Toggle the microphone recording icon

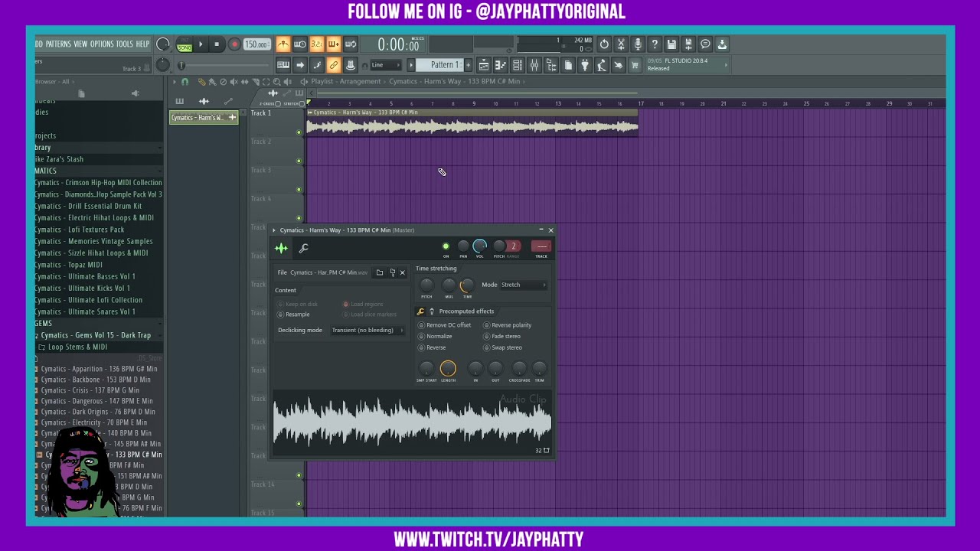(x=638, y=44)
